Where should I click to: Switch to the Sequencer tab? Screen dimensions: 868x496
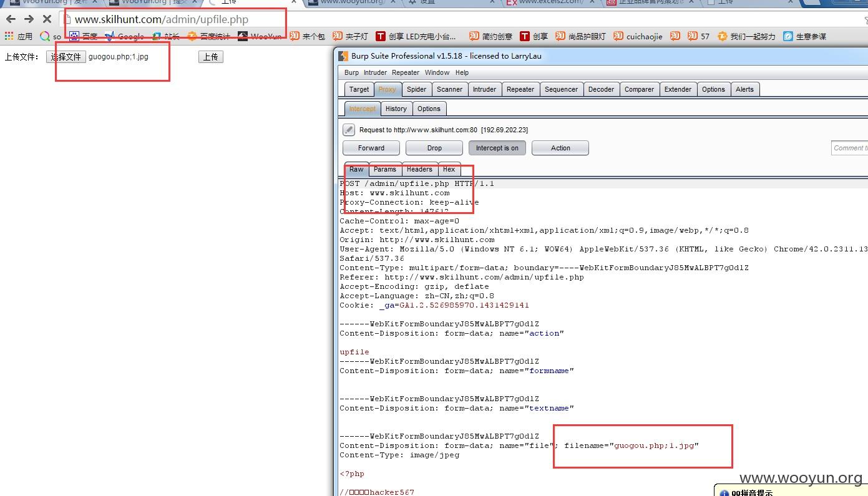pos(561,89)
